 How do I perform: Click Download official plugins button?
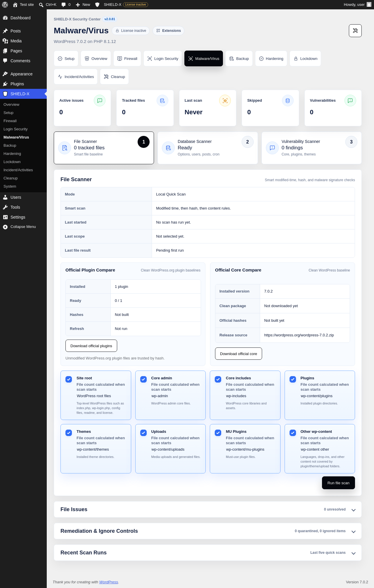91,346
